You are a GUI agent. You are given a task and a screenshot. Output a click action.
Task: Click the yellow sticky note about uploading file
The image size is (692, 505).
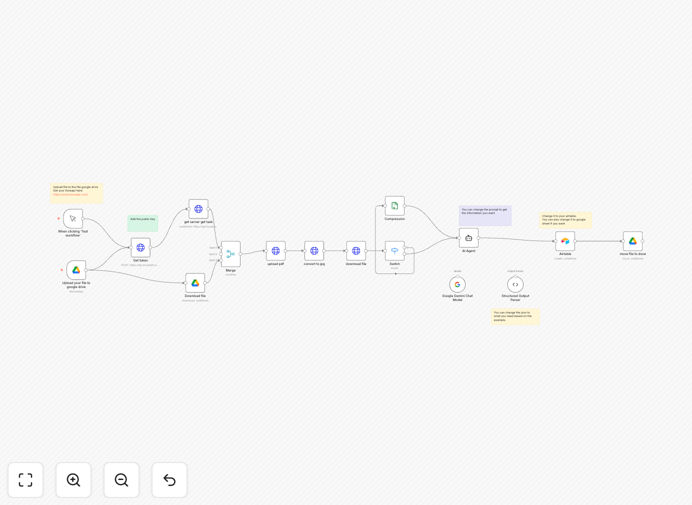pos(76,193)
